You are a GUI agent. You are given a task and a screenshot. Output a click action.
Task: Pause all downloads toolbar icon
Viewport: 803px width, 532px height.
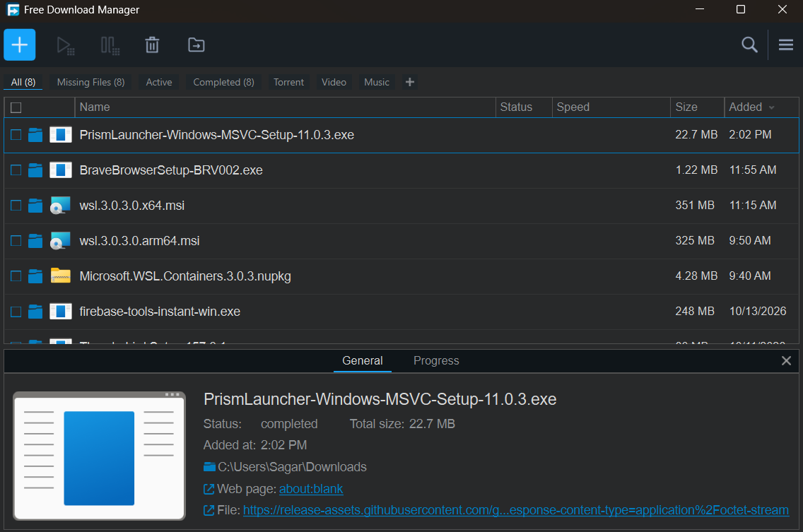tap(110, 46)
